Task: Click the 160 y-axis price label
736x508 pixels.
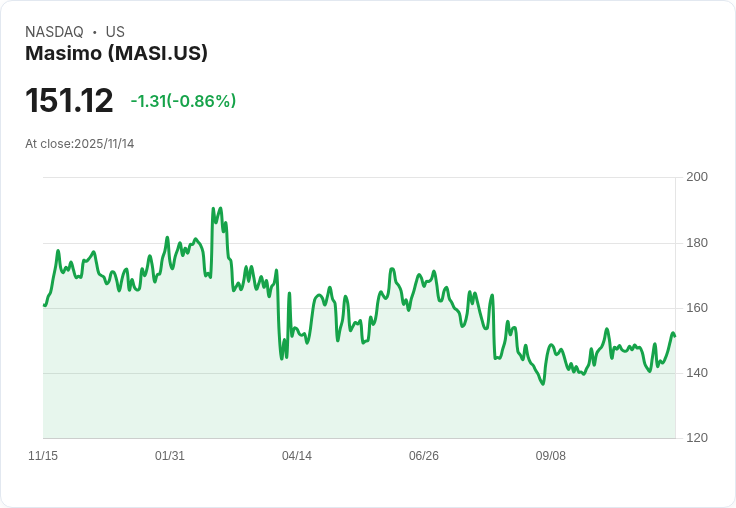Action: coord(697,308)
